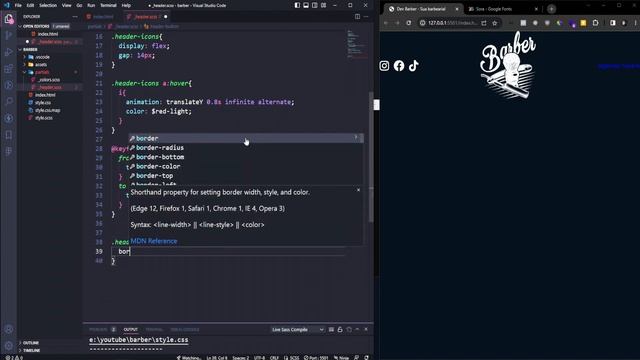
Task: Collapse the BARBER folder section
Action: [x=20, y=49]
